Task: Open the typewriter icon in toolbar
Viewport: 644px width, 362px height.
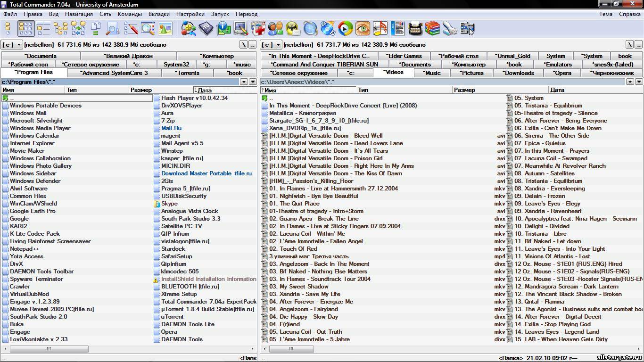Action: [x=415, y=29]
